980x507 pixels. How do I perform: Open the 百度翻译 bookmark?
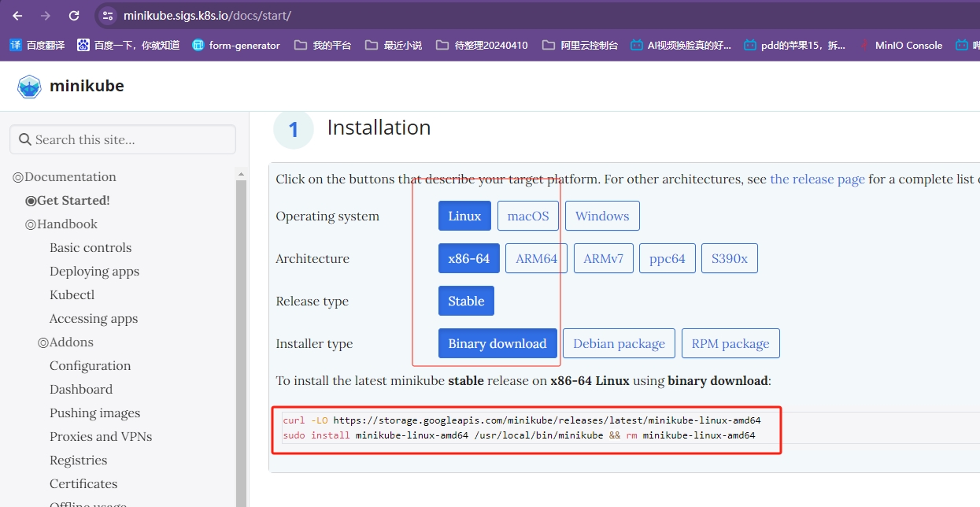pyautogui.click(x=37, y=46)
